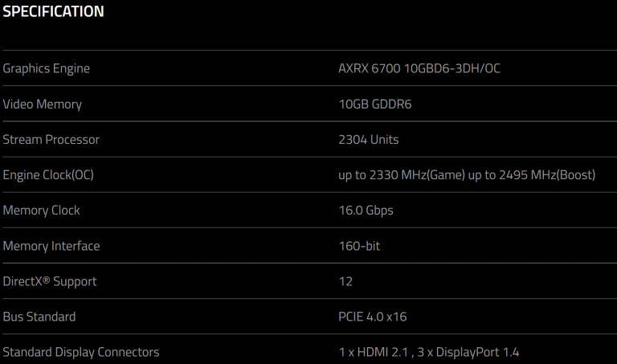Click the Video Memory label
Screen dimensions: 617x364
(x=43, y=104)
